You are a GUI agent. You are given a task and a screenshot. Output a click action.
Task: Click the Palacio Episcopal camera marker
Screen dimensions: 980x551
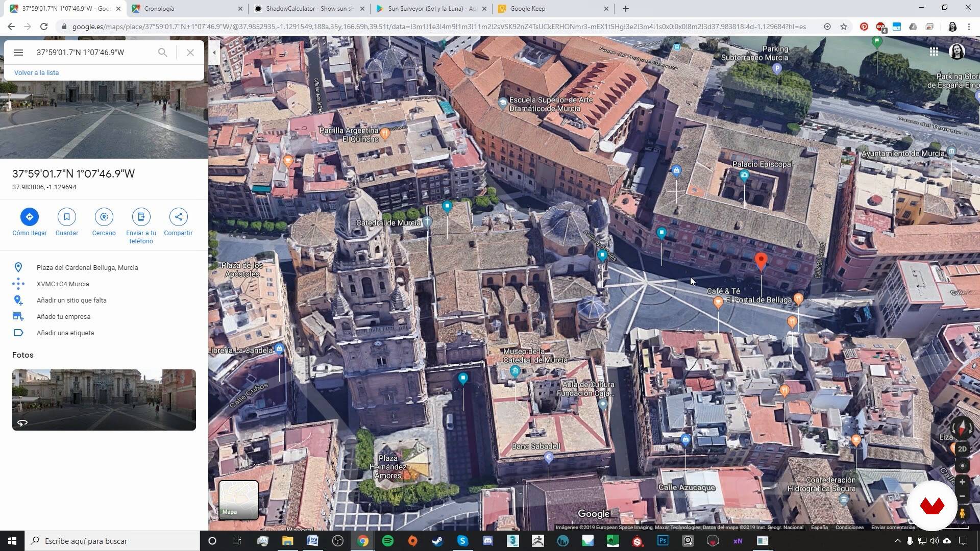coord(744,176)
